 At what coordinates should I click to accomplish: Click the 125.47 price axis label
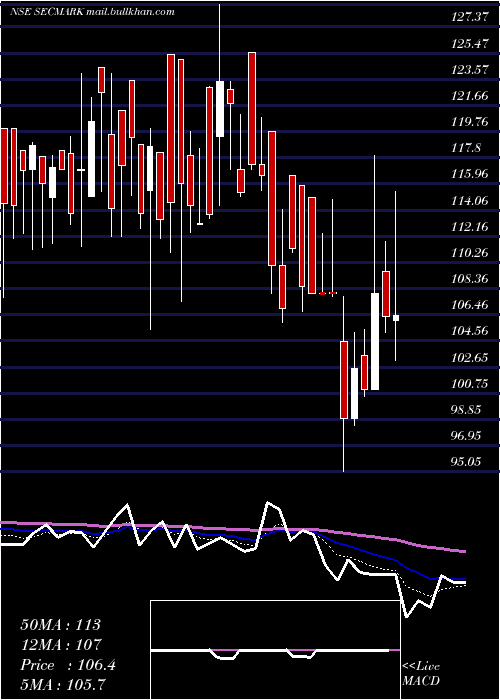click(468, 44)
